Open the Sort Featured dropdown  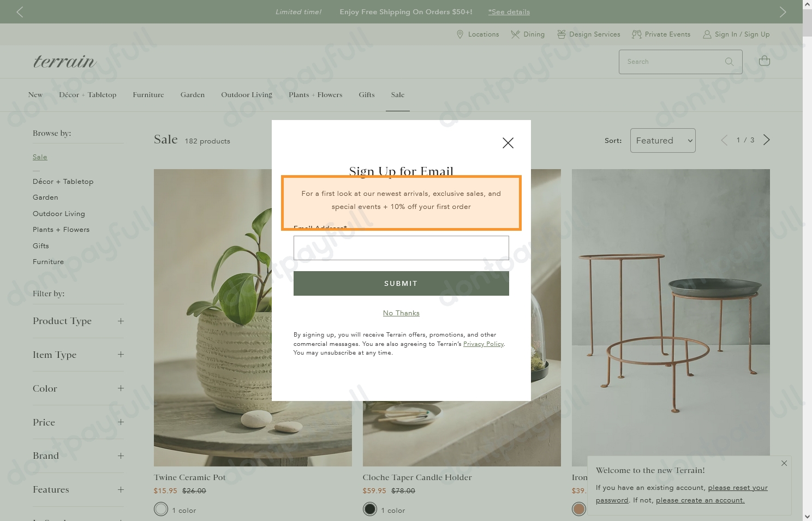[662, 141]
